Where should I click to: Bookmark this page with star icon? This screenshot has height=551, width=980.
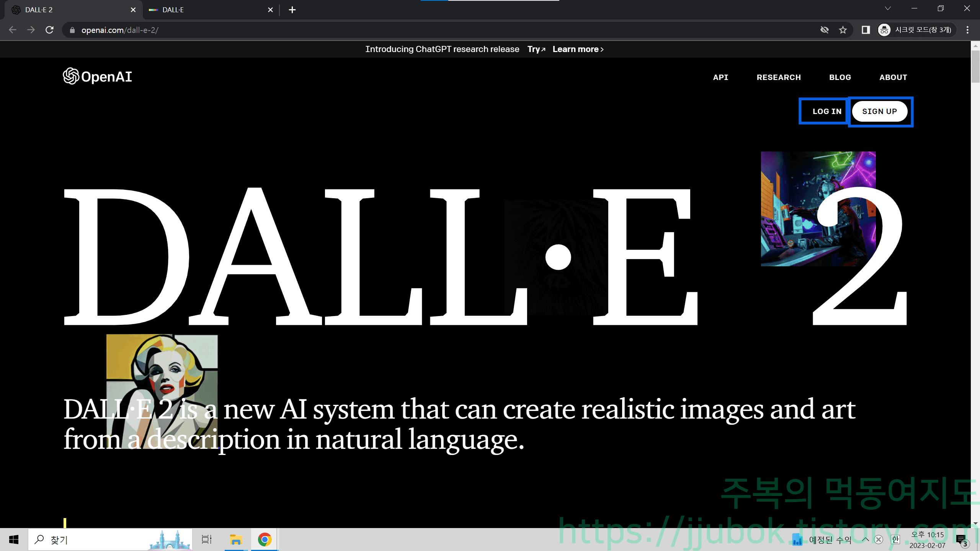click(843, 30)
